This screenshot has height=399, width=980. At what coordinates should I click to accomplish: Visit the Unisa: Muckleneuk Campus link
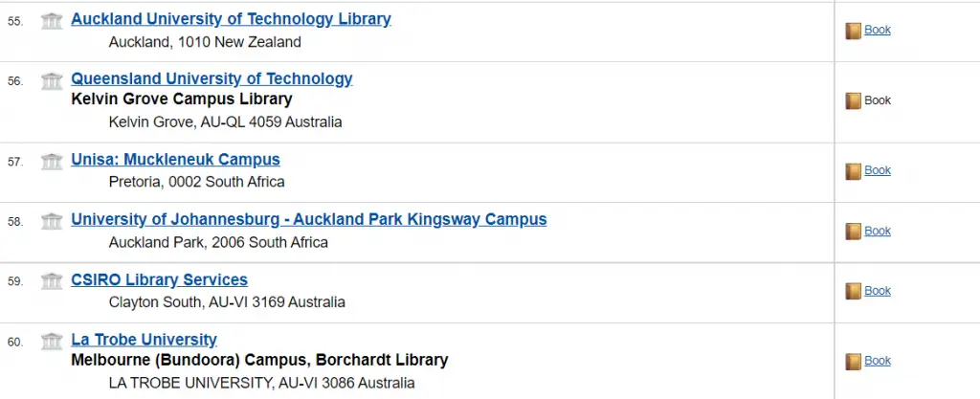(175, 160)
